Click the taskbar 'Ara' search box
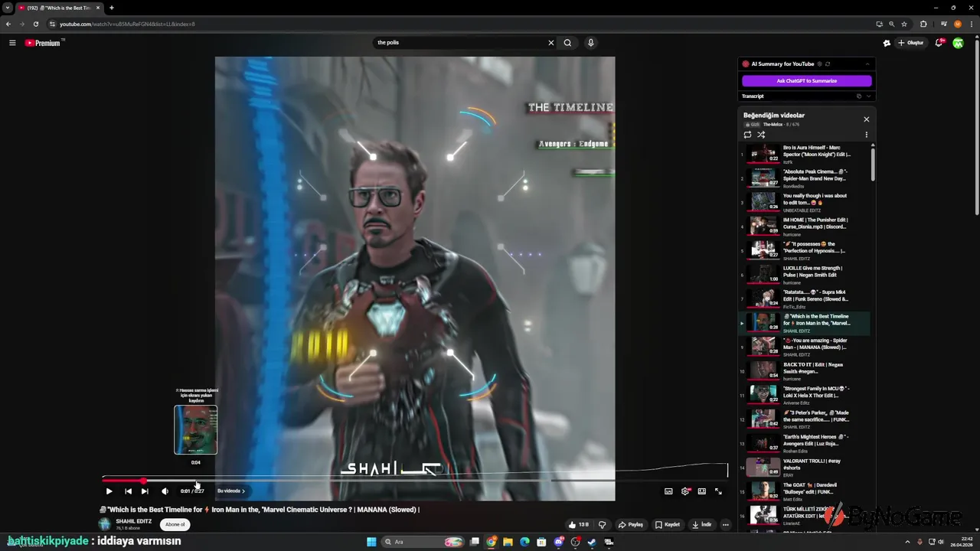The height and width of the screenshot is (551, 980). [x=423, y=542]
